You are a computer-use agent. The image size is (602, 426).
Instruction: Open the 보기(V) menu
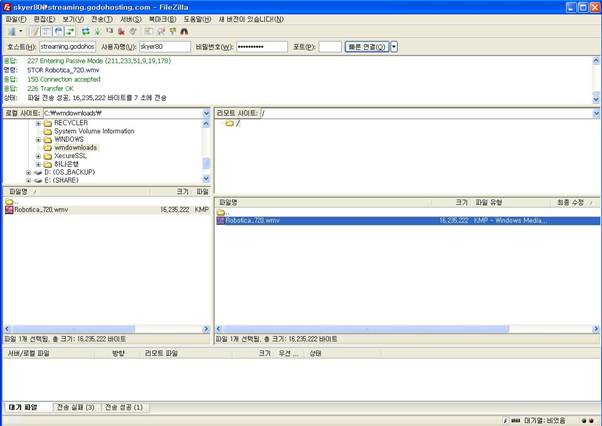pyautogui.click(x=73, y=19)
